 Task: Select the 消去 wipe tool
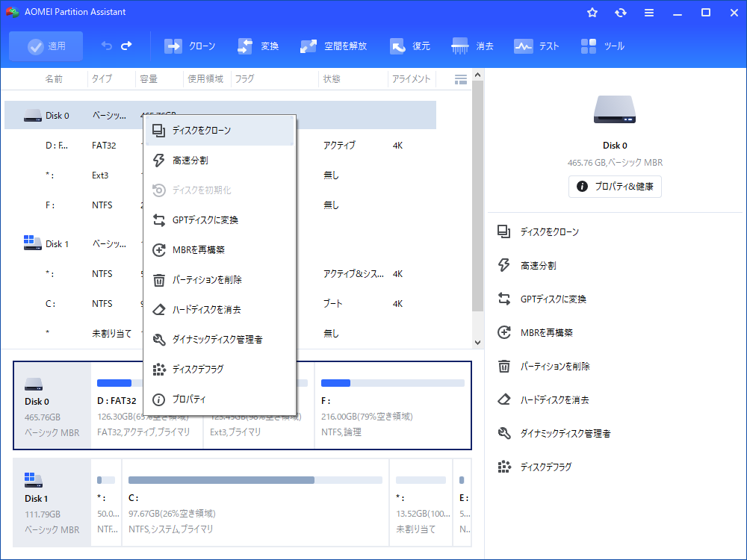(x=473, y=46)
